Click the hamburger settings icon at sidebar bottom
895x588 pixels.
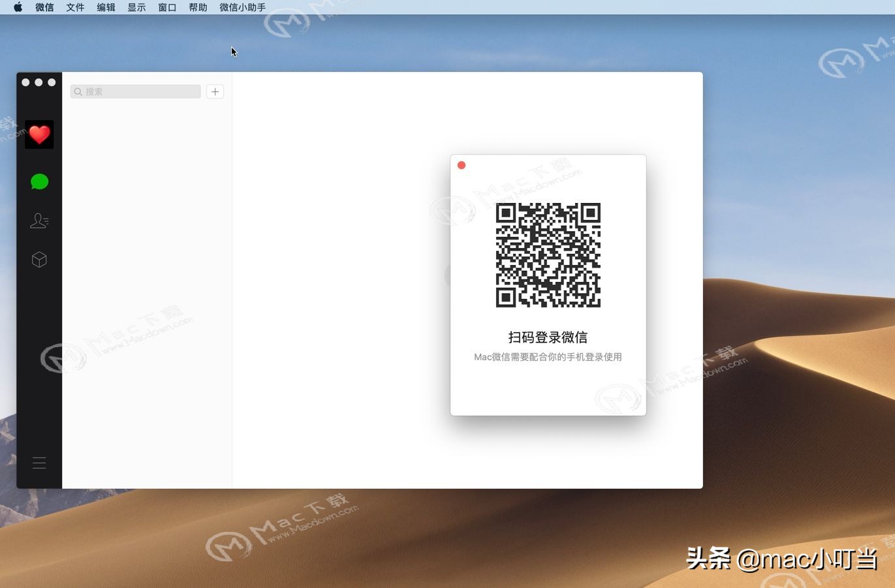[39, 463]
